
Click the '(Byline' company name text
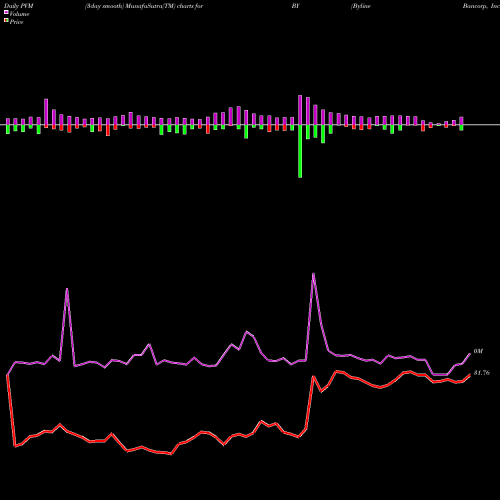pyautogui.click(x=361, y=6)
